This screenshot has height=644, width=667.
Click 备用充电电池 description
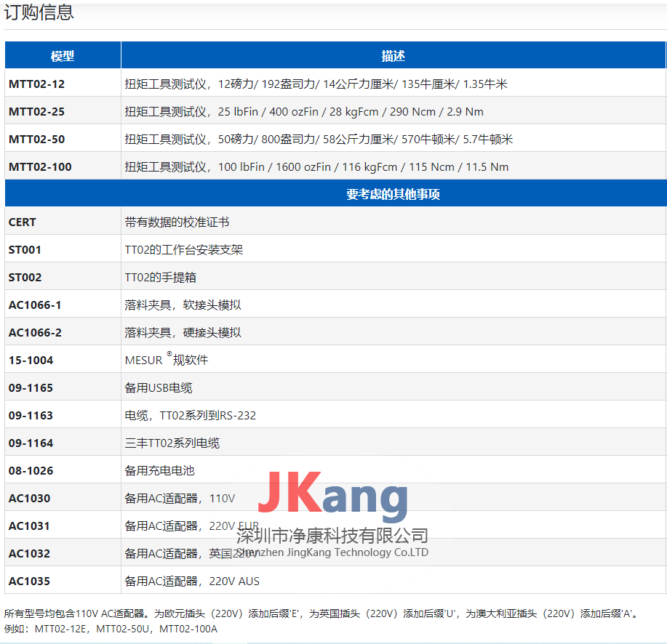coord(159,470)
